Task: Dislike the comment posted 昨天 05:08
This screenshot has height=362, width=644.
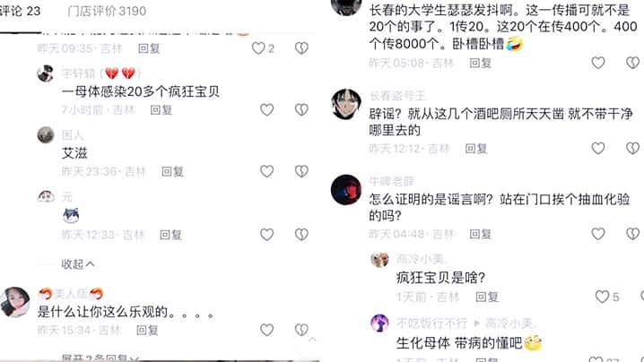Action: pyautogui.click(x=633, y=63)
